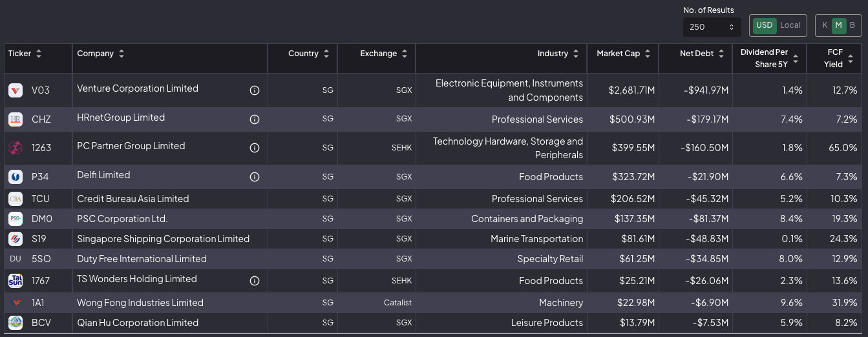Click TS Wonders Holding Limited name
This screenshot has width=868, height=337.
pos(137,279)
